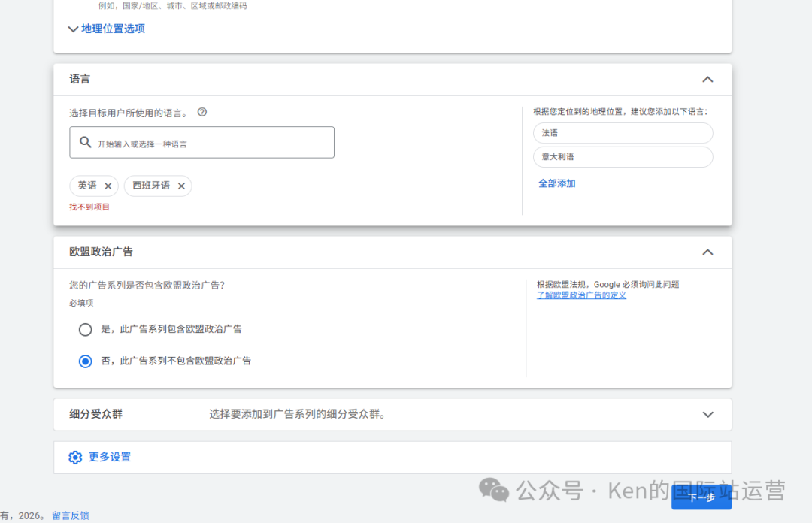Expand the 细分受众群 section chevron
This screenshot has width=812, height=523.
(x=707, y=414)
